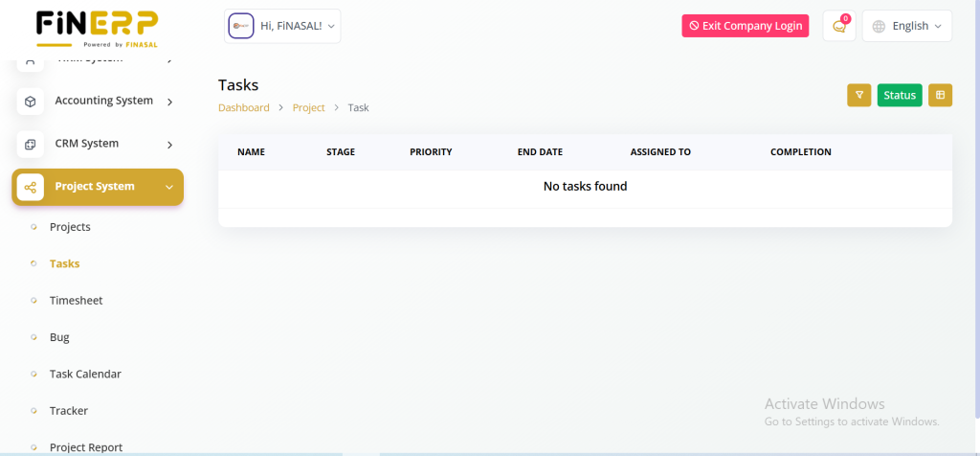Click the Accounting System cube icon
980x456 pixels.
pos(31,102)
